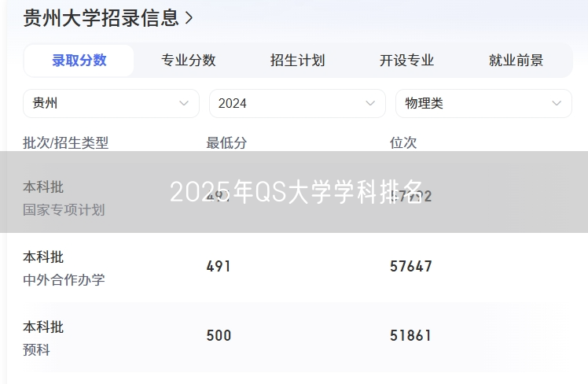This screenshot has width=588, height=384.
Task: Click the minimum score 491
Action: coord(219,266)
